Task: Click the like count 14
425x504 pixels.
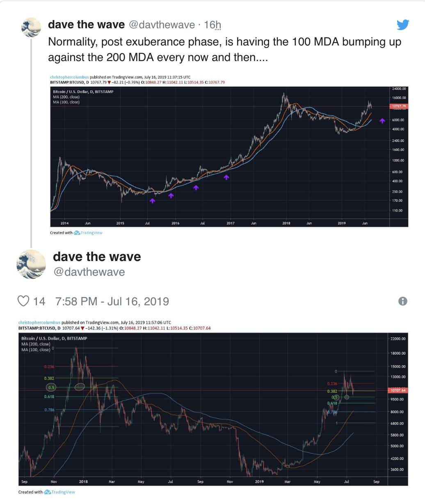Action: click(39, 302)
